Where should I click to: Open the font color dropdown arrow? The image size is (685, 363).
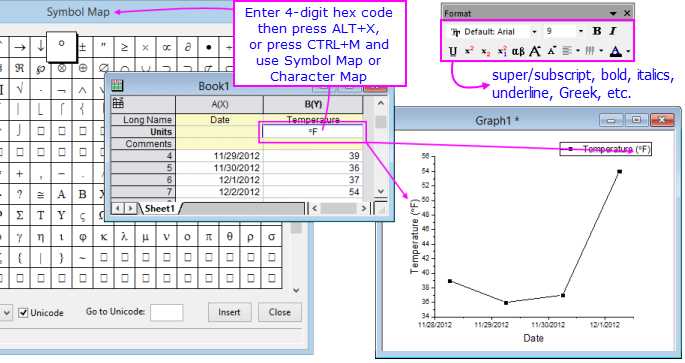point(628,52)
